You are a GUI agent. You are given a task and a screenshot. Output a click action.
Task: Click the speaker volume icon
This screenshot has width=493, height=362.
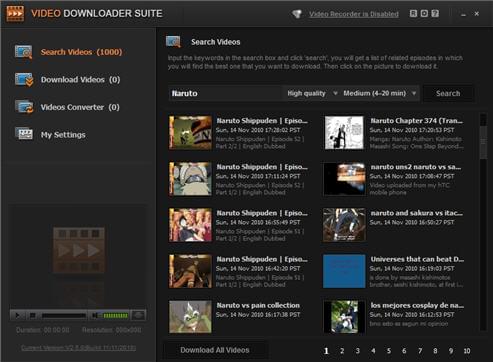click(95, 315)
